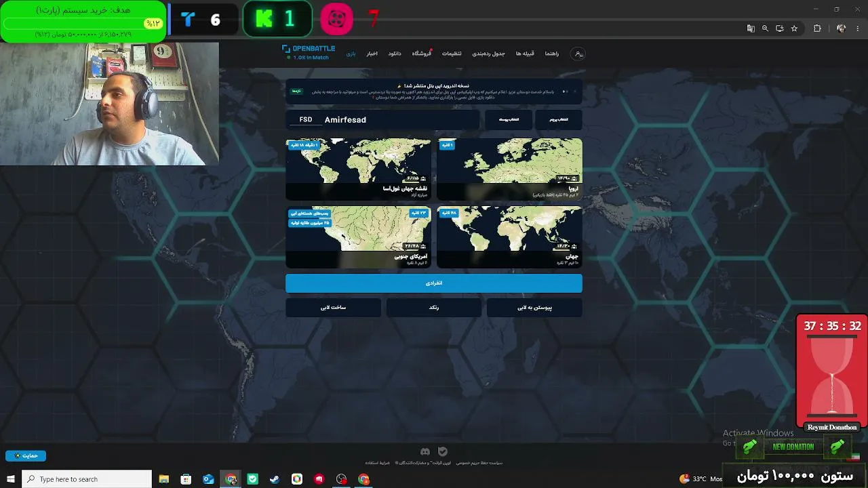Viewport: 868px width, 488px height.
Task: Open the راهنما help page
Action: point(552,54)
